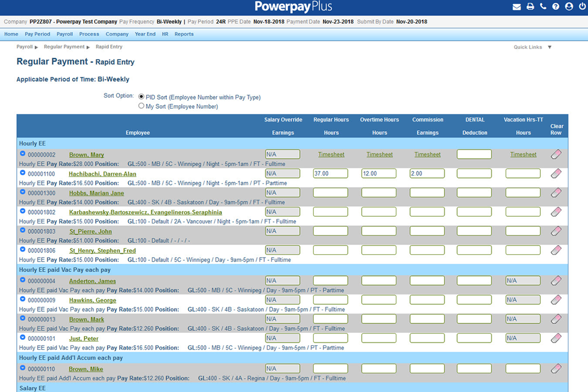Clear row for Anderton, James
This screenshot has height=392, width=588.
[556, 281]
